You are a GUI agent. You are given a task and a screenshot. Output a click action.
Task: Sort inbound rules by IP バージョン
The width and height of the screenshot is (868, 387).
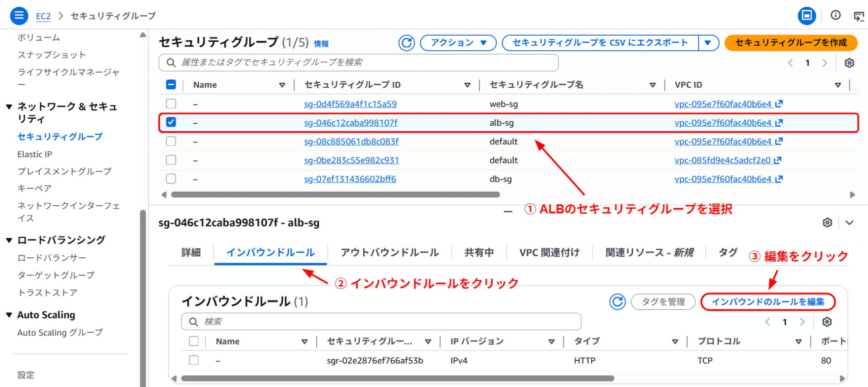pyautogui.click(x=551, y=342)
